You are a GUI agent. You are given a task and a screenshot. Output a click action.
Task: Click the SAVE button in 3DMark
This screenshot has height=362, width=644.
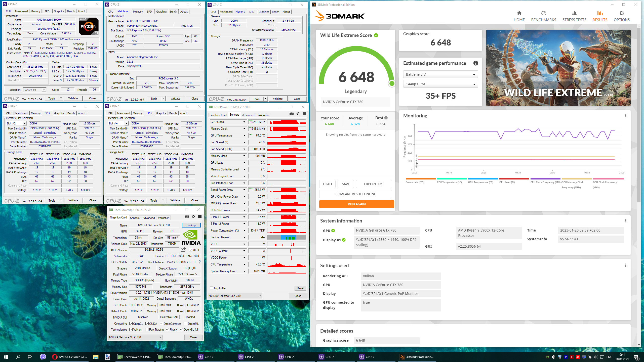click(x=346, y=184)
